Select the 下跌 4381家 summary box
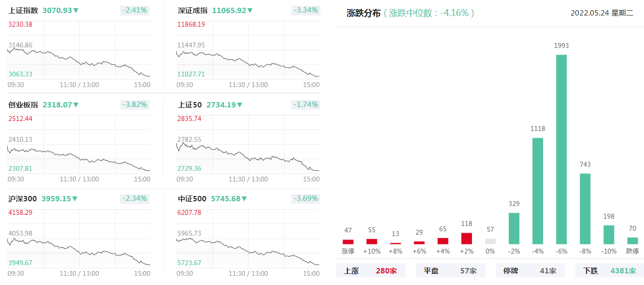 click(610, 270)
